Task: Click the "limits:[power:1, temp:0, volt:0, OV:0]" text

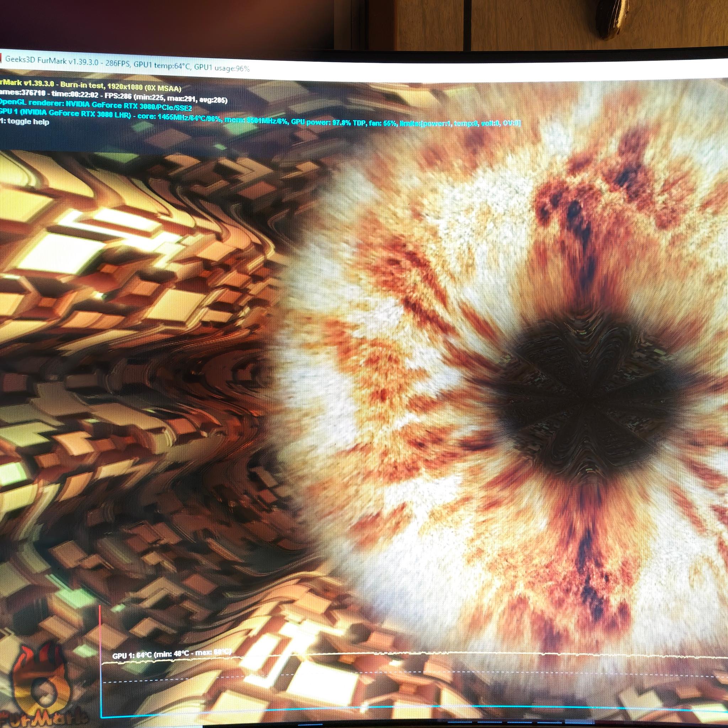Action: [460, 123]
